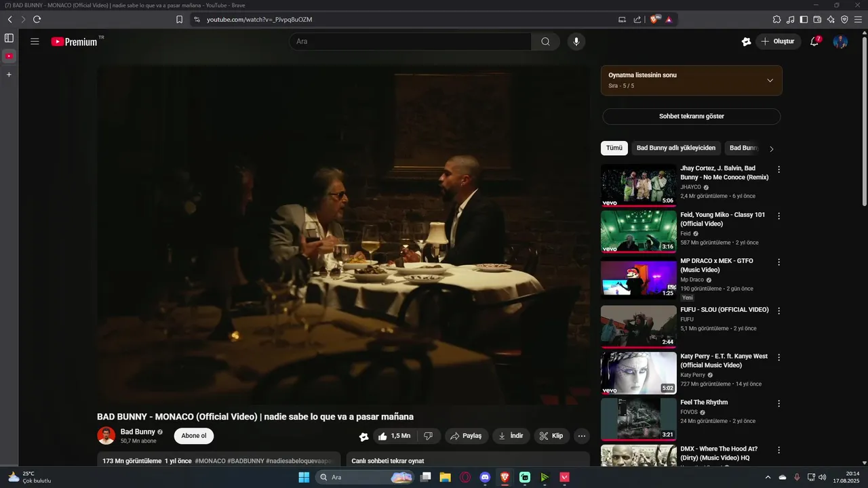Toggle vertical tabs panel icon at left
Image resolution: width=868 pixels, height=488 pixels.
(x=9, y=38)
